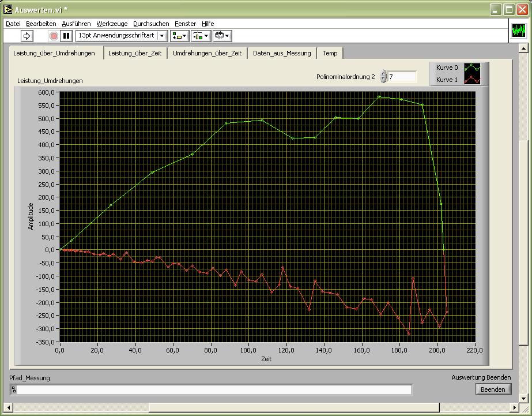The height and width of the screenshot is (416, 532).
Task: Click the Kurve 1 red plot legend icon
Action: coord(471,80)
